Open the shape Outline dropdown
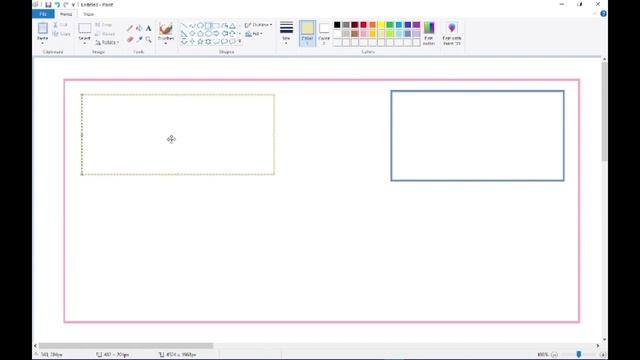Image resolution: width=640 pixels, height=360 pixels. [x=258, y=25]
